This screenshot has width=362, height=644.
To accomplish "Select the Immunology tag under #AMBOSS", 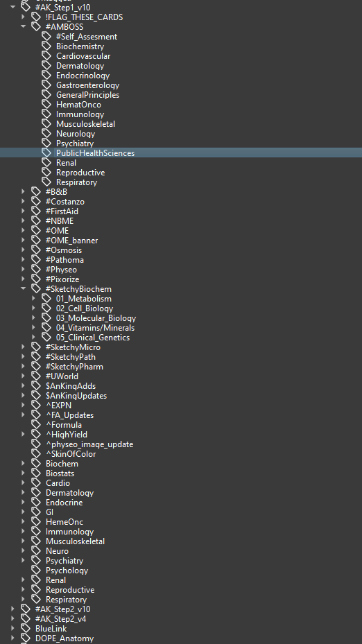I will pos(80,114).
